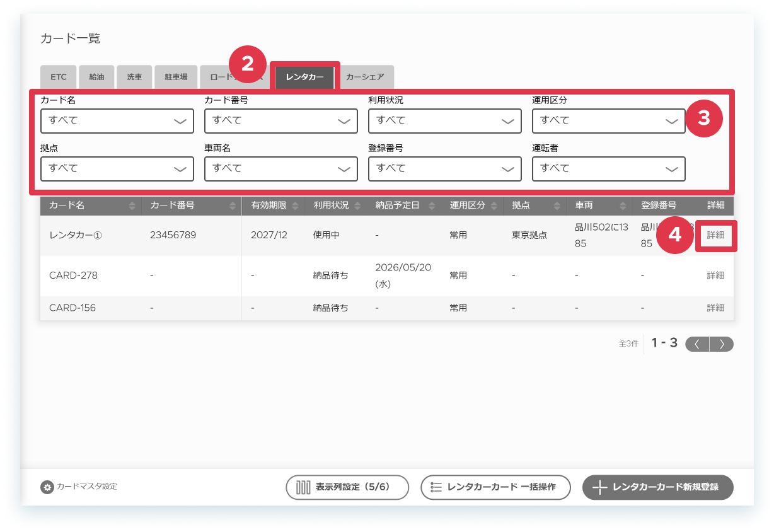Image resolution: width=774 pixels, height=532 pixels.
Task: Open 詳細 for CARD-278 row
Action: [x=715, y=275]
